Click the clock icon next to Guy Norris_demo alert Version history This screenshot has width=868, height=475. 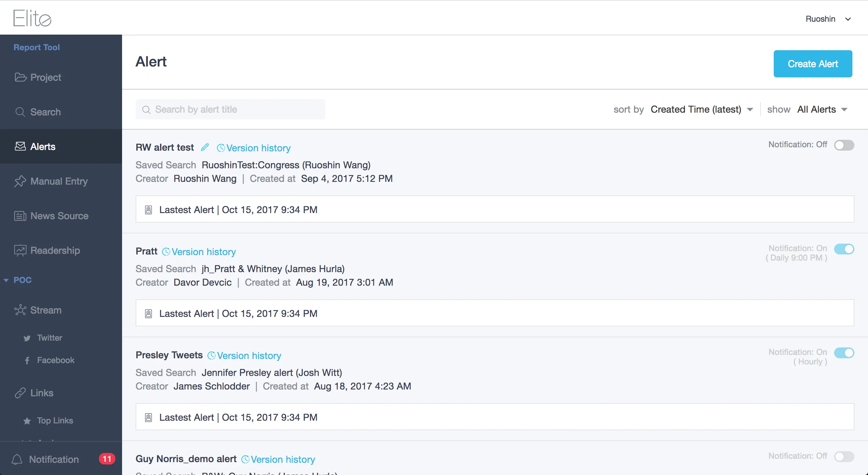[245, 459]
